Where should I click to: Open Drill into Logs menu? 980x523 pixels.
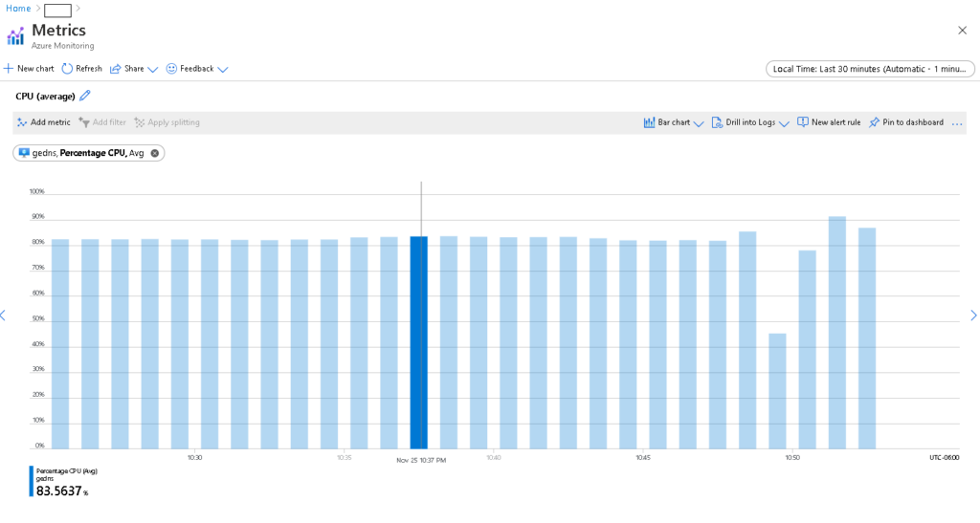click(x=750, y=122)
